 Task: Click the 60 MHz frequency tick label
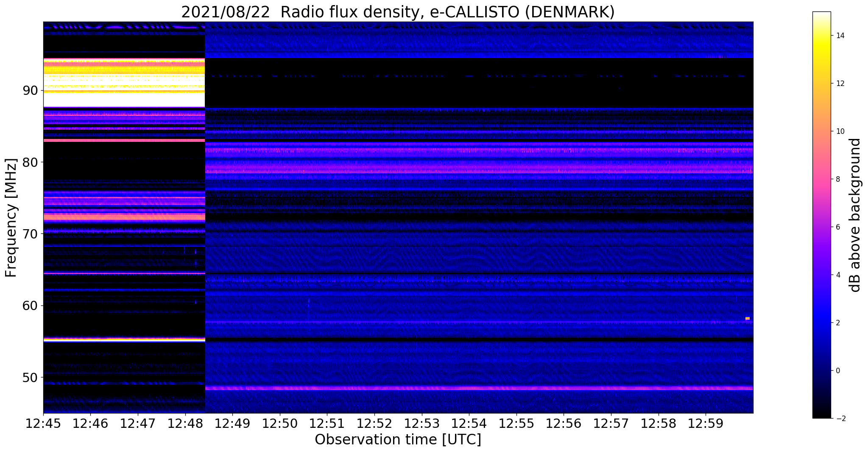31,305
